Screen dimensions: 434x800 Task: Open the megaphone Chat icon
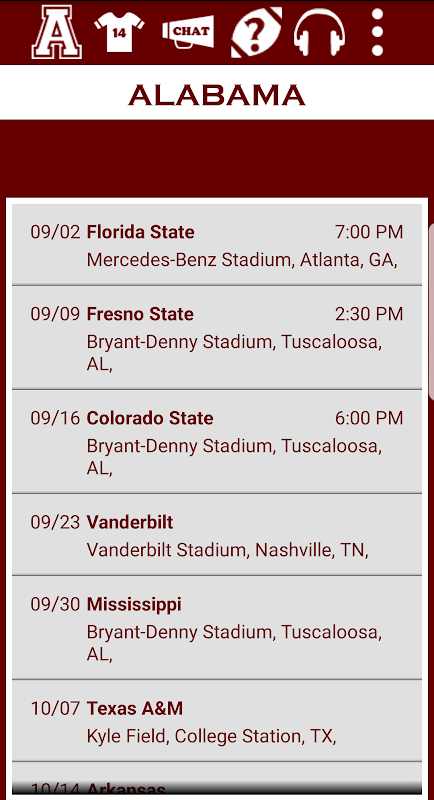click(188, 32)
